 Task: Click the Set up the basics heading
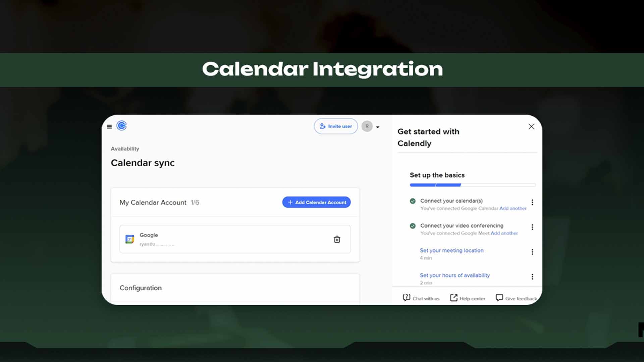pyautogui.click(x=437, y=175)
